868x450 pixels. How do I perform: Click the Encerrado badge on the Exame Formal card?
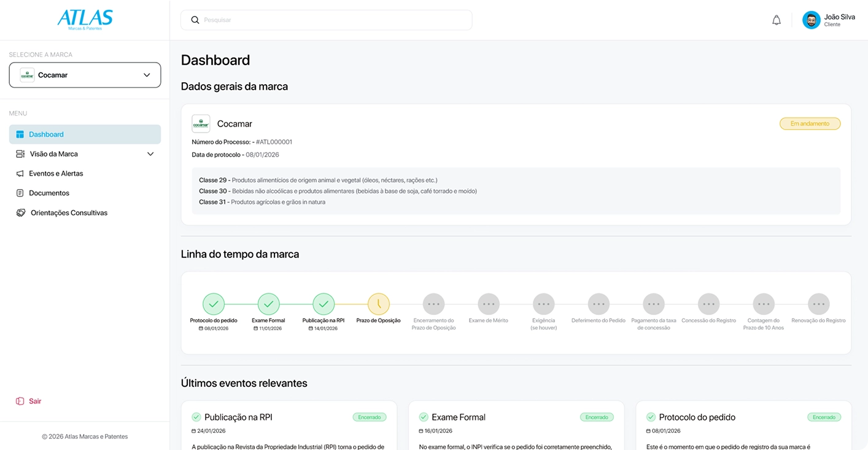tap(597, 417)
